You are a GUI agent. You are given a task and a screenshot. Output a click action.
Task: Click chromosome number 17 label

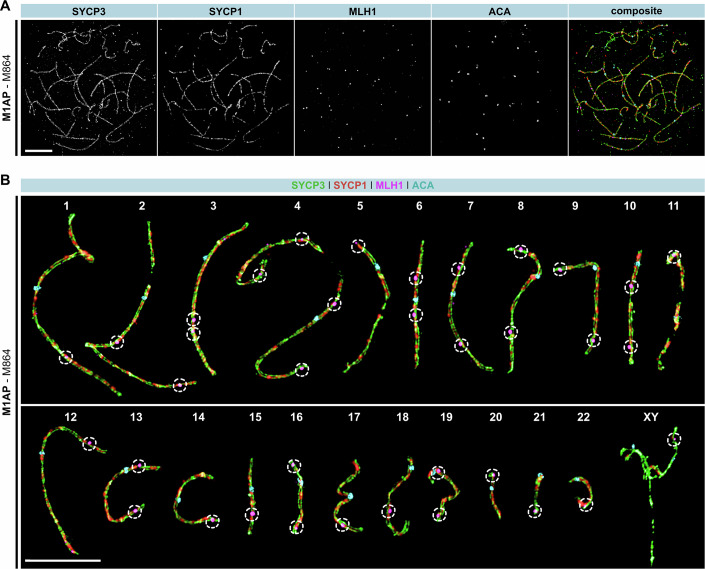coord(354,417)
